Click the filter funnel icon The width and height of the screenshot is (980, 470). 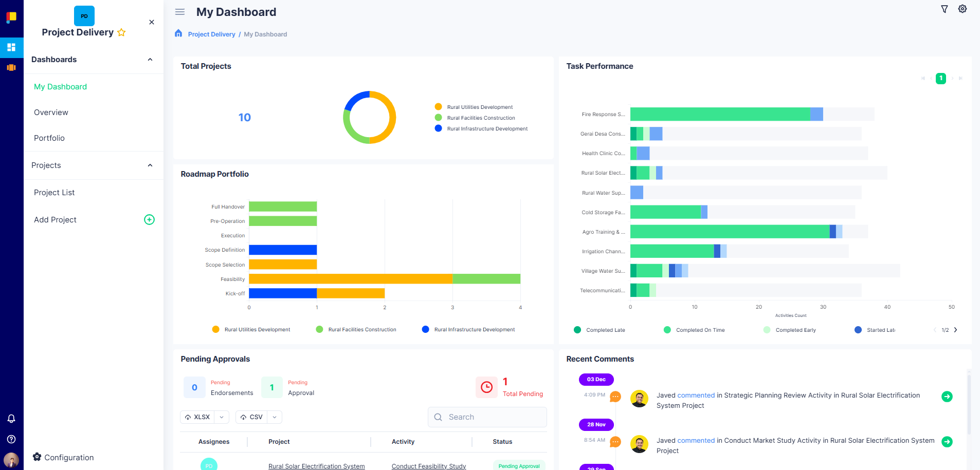coord(945,9)
